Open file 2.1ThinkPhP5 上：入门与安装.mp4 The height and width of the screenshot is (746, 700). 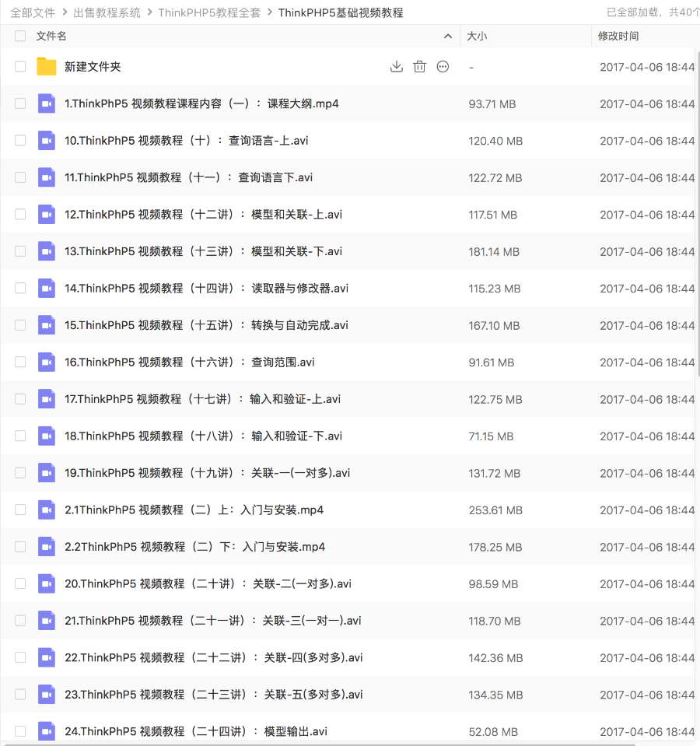[194, 510]
